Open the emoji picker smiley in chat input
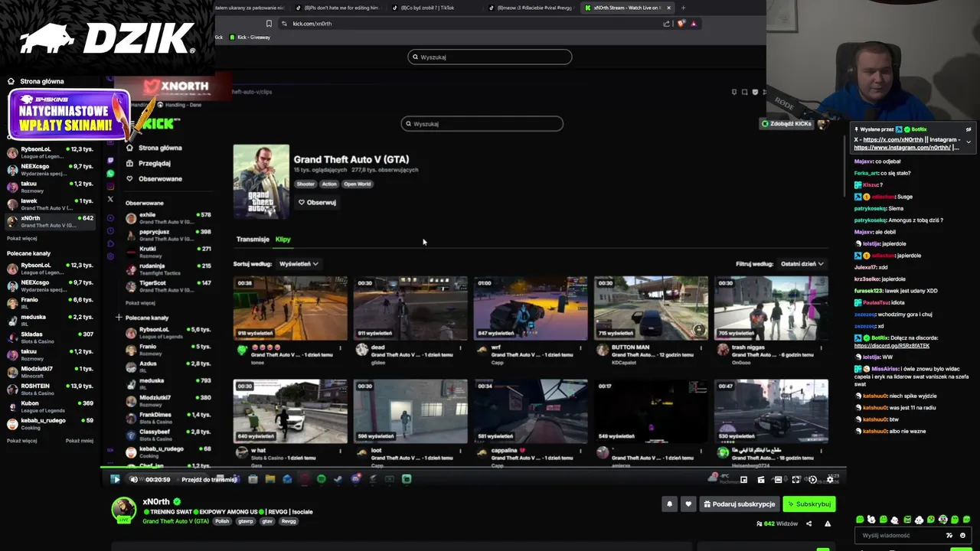980x551 pixels. 962,536
